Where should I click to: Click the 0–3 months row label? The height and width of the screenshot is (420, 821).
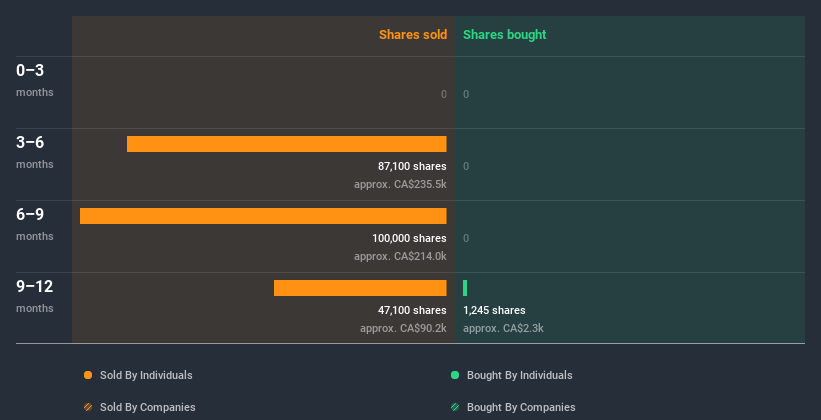[x=35, y=80]
